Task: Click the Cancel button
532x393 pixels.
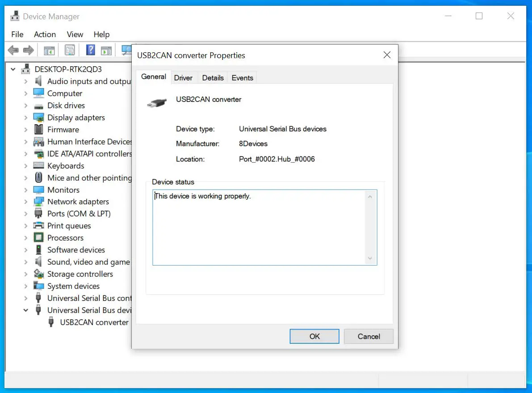Action: click(x=369, y=336)
